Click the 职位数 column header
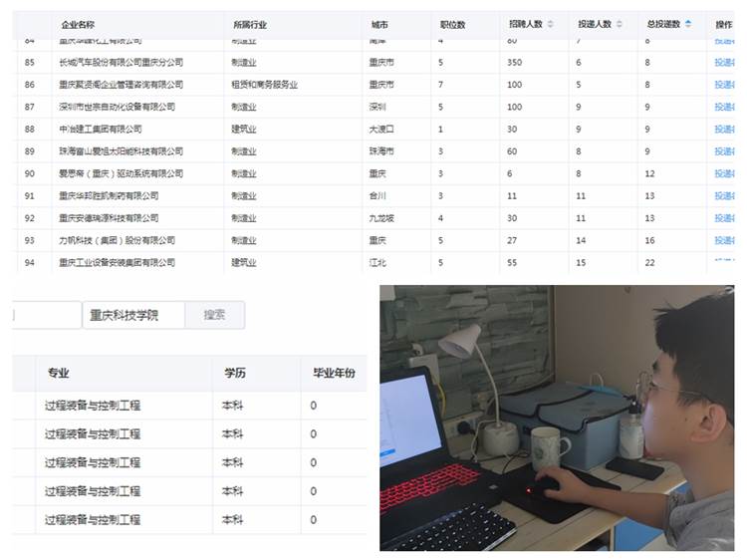 tap(452, 24)
